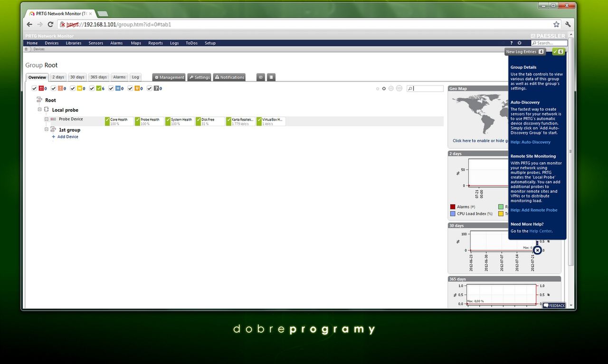Open Help: Add Remote Probe link
The height and width of the screenshot is (364, 608).
coord(534,210)
